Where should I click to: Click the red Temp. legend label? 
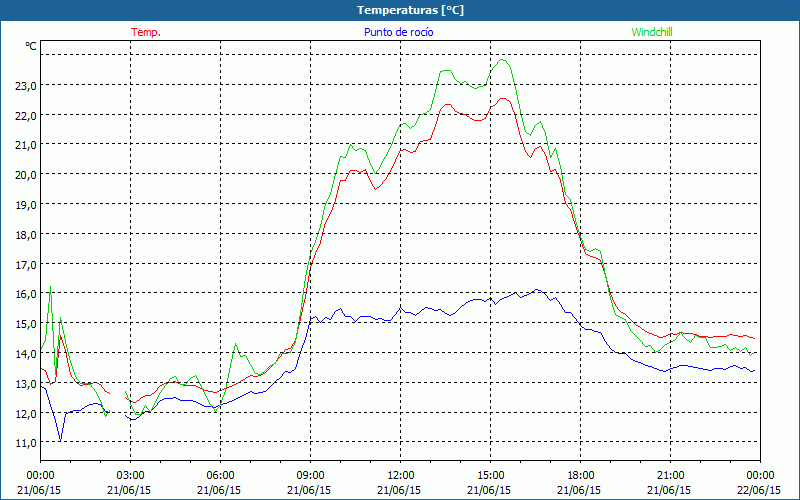(x=145, y=32)
